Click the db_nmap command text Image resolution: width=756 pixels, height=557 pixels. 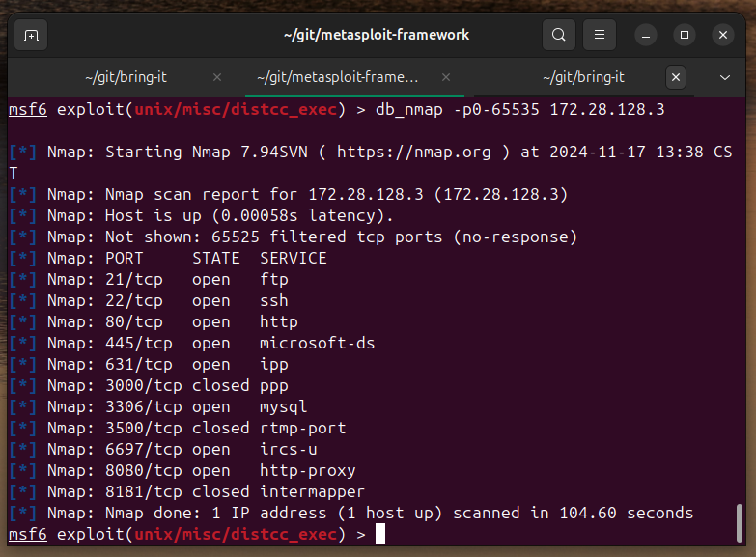click(x=408, y=110)
